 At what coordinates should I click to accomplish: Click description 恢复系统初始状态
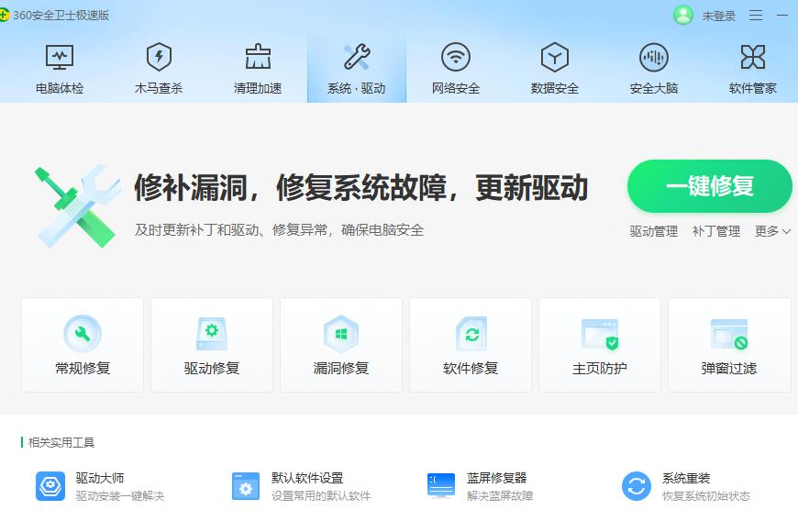point(706,496)
